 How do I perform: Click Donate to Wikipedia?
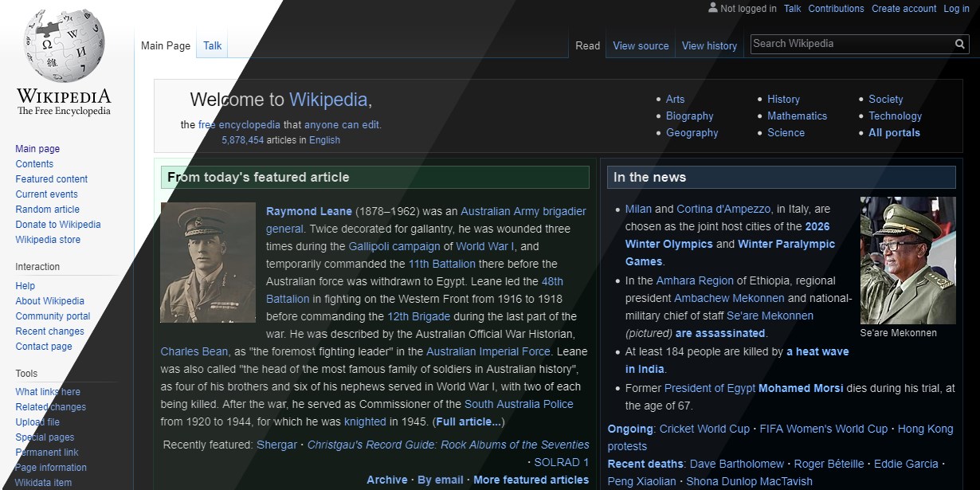tap(58, 225)
